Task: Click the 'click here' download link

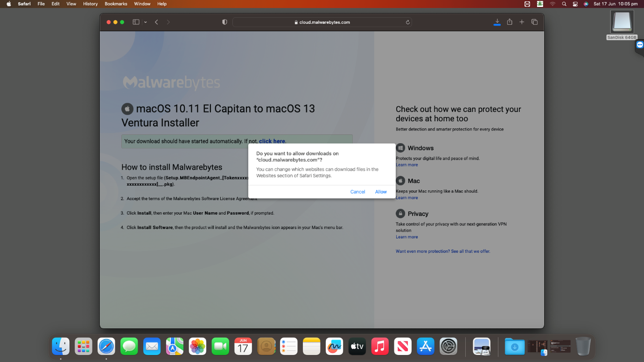Action: [x=272, y=141]
